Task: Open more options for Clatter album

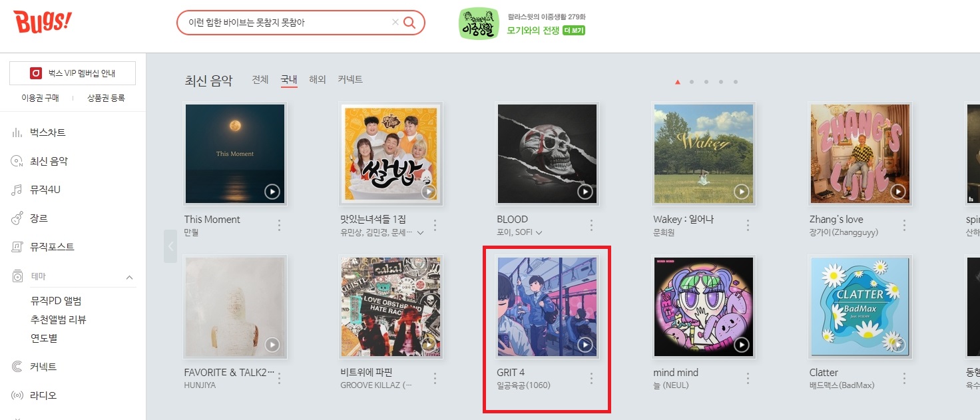Action: [x=904, y=378]
